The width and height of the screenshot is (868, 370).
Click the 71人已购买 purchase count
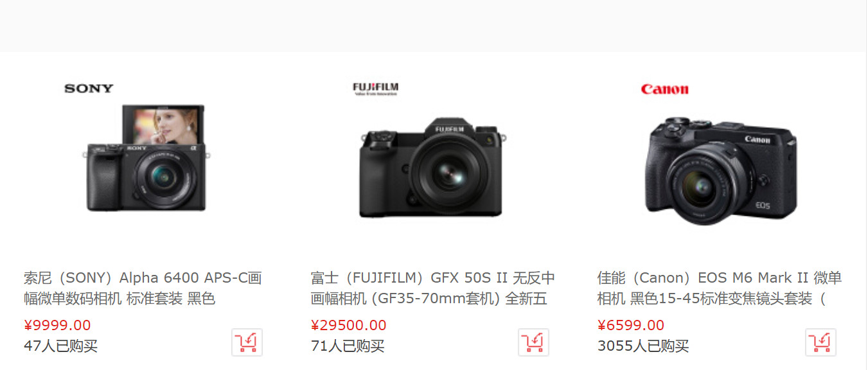tap(348, 346)
